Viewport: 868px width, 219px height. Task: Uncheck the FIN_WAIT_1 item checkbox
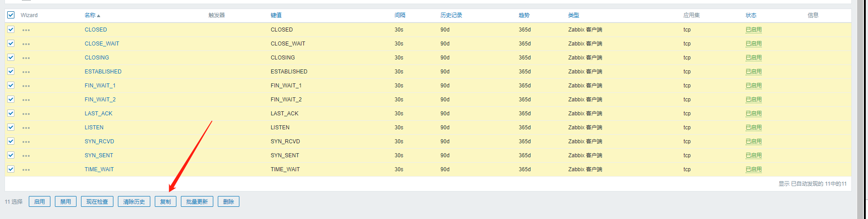(x=11, y=85)
